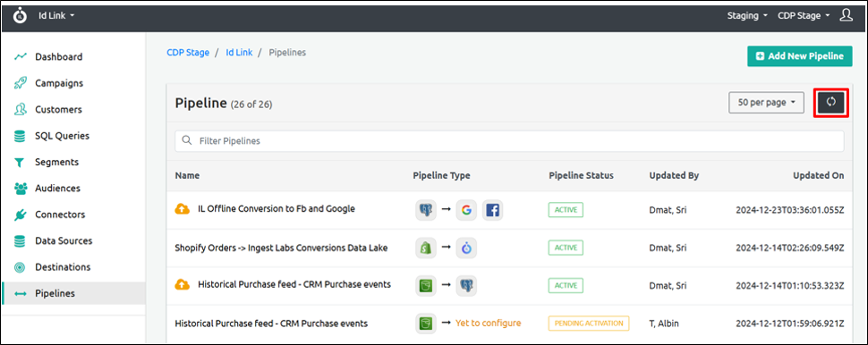This screenshot has width=868, height=345.
Task: Click the Google destination icon
Action: (x=466, y=210)
